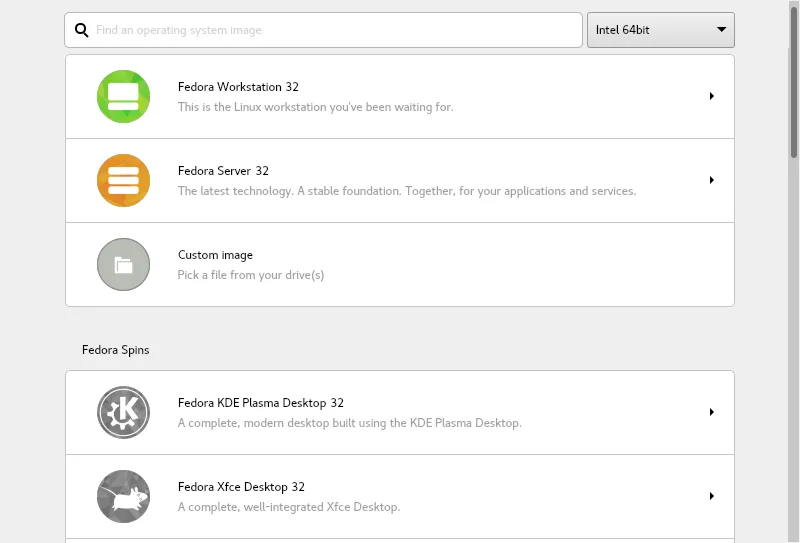This screenshot has width=800, height=543.
Task: Open the Intel 64bit architecture dropdown
Action: [660, 30]
